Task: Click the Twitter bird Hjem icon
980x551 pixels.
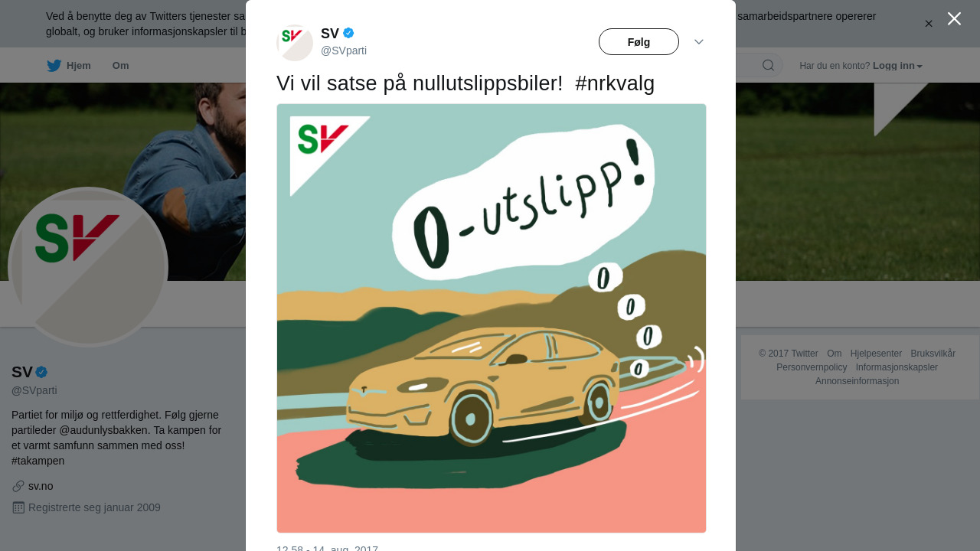Action: tap(54, 66)
